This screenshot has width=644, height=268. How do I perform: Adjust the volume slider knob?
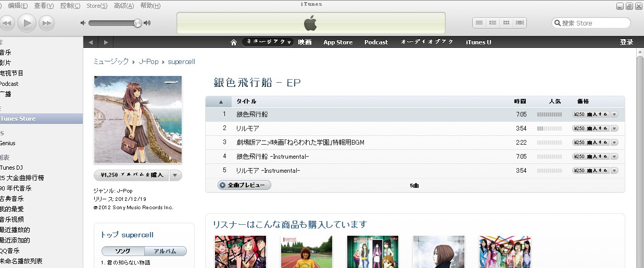(137, 23)
